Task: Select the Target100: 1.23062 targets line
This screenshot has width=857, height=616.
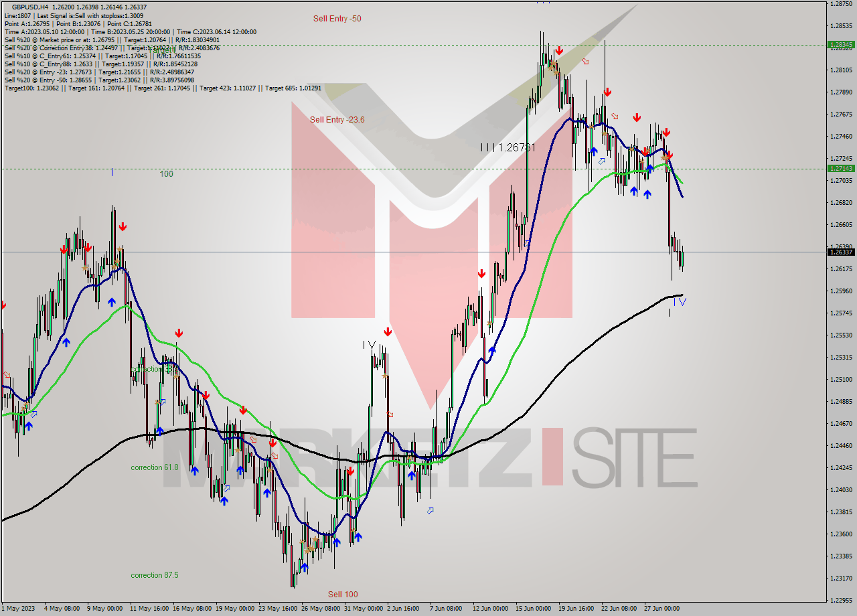Action: click(x=163, y=88)
